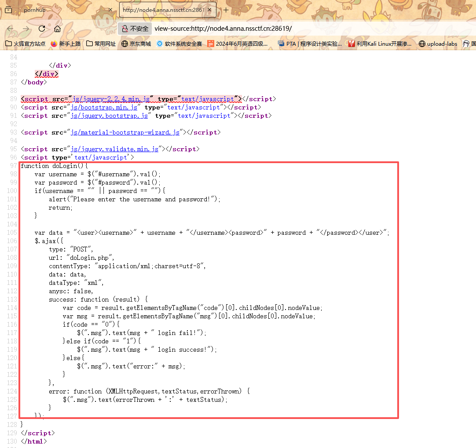Go to the browser home page
This screenshot has width=476, height=448.
[x=57, y=29]
